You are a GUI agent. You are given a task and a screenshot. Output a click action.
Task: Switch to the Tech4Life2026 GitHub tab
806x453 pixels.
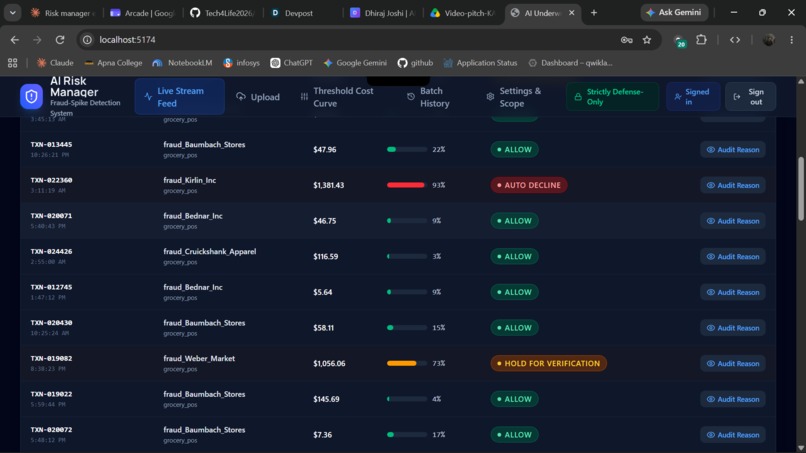pyautogui.click(x=223, y=13)
